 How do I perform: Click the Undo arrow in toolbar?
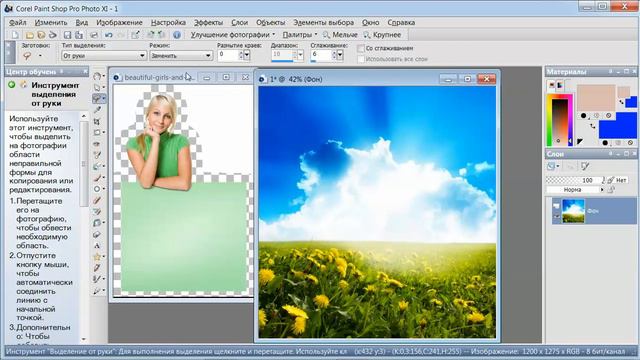pyautogui.click(x=109, y=35)
